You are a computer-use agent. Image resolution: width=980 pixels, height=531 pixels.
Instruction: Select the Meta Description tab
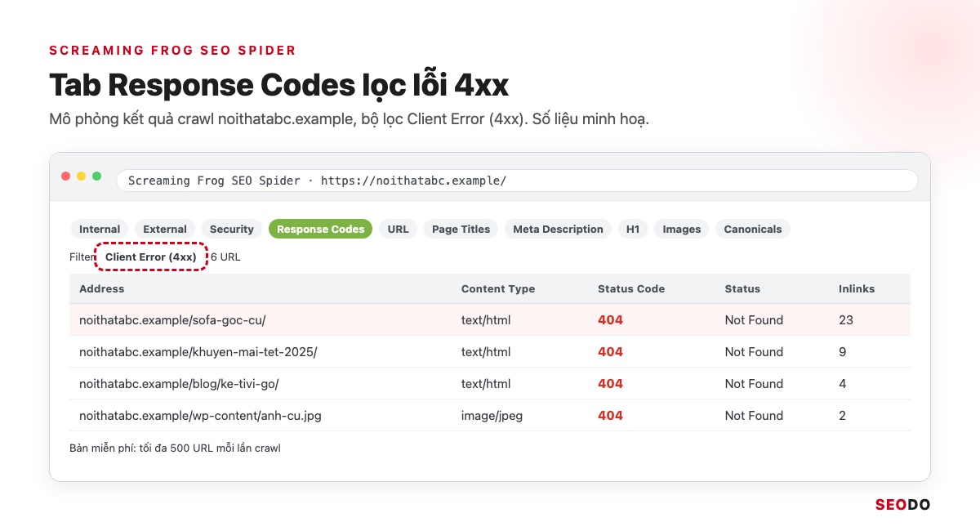pos(558,229)
